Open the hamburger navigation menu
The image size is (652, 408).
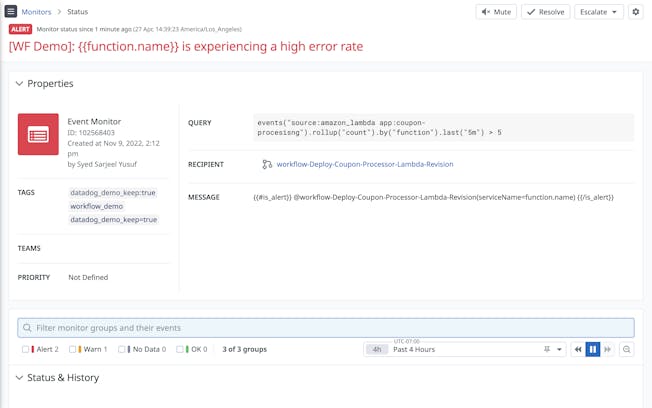(x=11, y=12)
